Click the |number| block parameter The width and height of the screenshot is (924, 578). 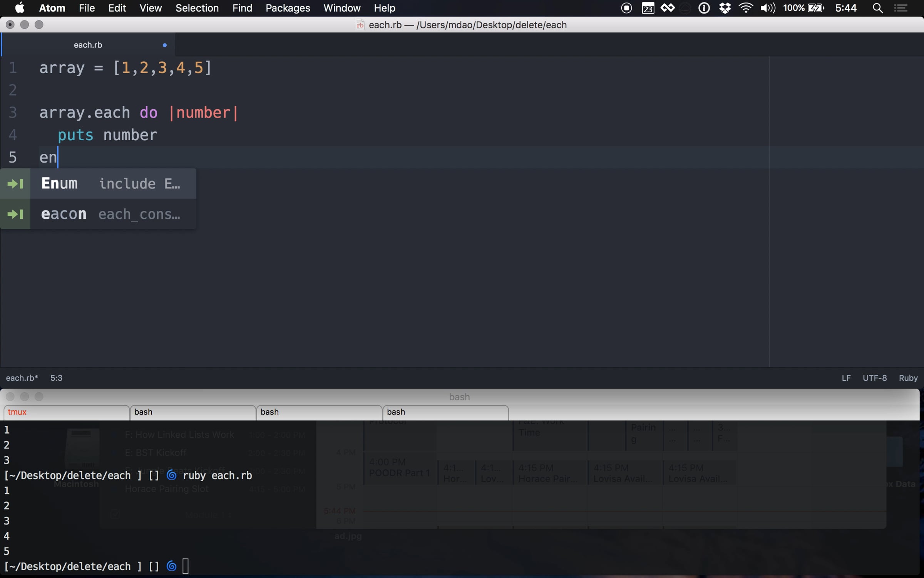[x=203, y=113]
